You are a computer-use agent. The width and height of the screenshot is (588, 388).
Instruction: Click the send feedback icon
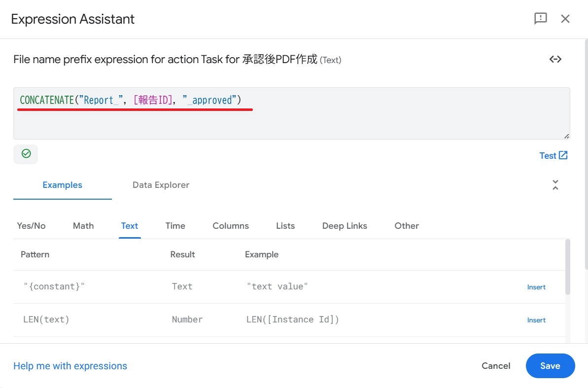(541, 19)
